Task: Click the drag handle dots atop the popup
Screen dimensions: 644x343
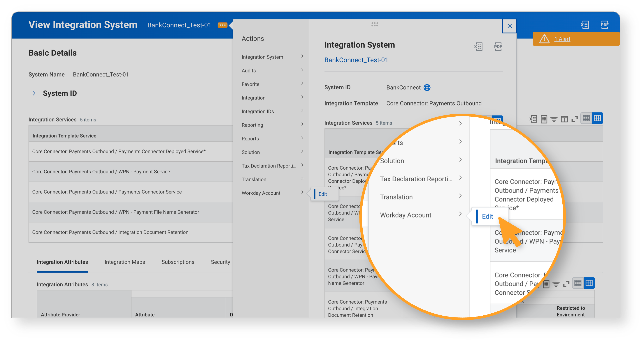Action: 375,24
